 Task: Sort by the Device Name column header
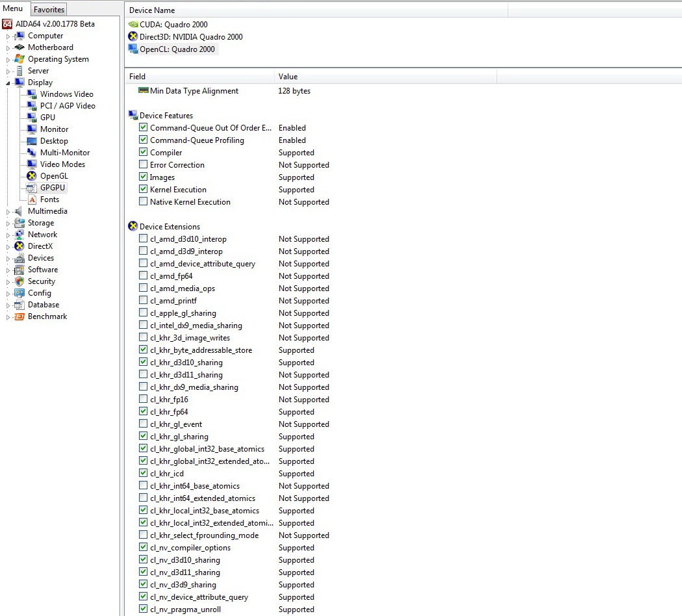coord(316,10)
